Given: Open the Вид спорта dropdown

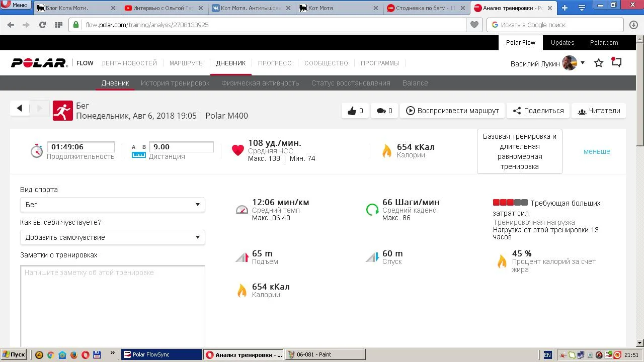Looking at the screenshot, I should (x=112, y=205).
